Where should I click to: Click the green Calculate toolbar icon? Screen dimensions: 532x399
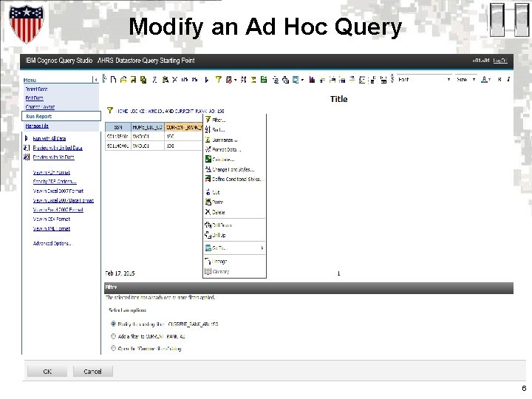point(264,80)
